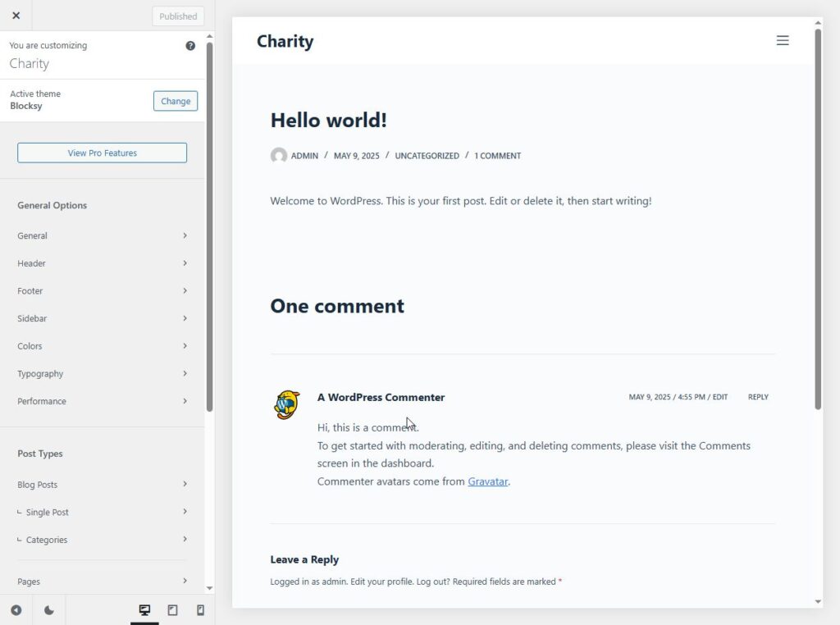Click the Change theme button
The width and height of the screenshot is (840, 625).
coord(176,102)
